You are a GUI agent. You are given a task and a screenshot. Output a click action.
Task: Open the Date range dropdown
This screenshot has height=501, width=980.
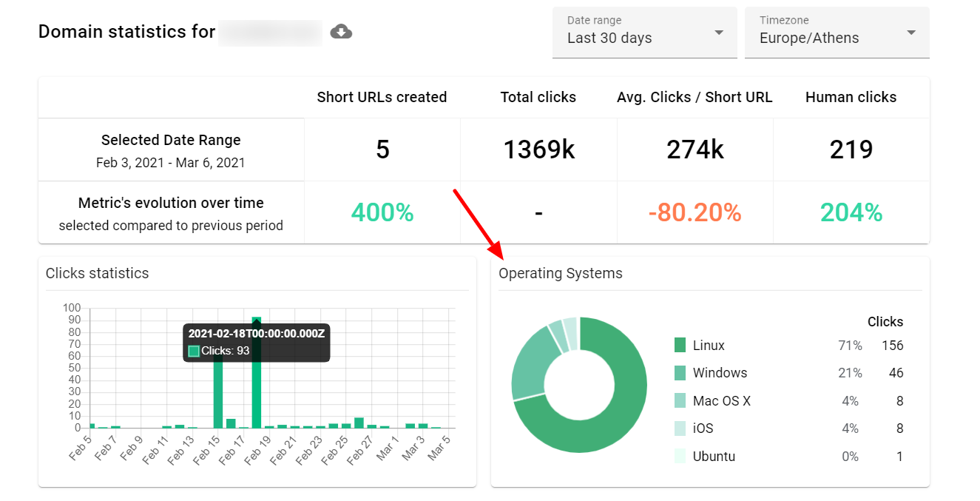tap(644, 33)
